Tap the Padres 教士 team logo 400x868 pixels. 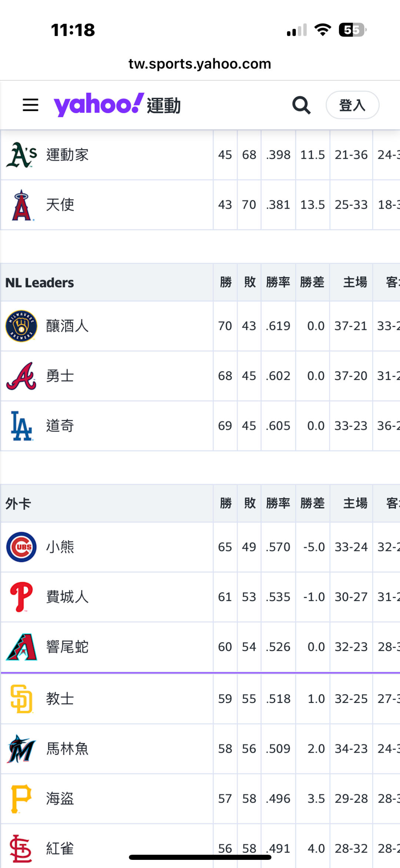(21, 699)
